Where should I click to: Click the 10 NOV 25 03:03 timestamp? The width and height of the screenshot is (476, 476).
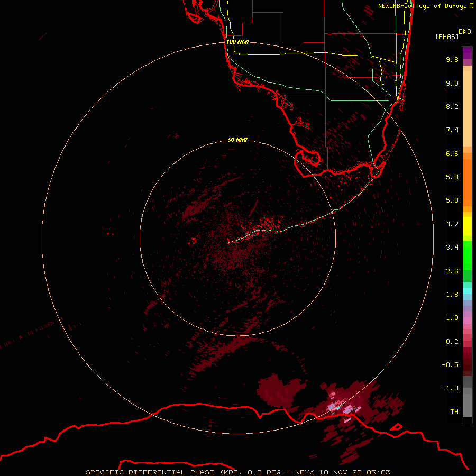click(354, 472)
